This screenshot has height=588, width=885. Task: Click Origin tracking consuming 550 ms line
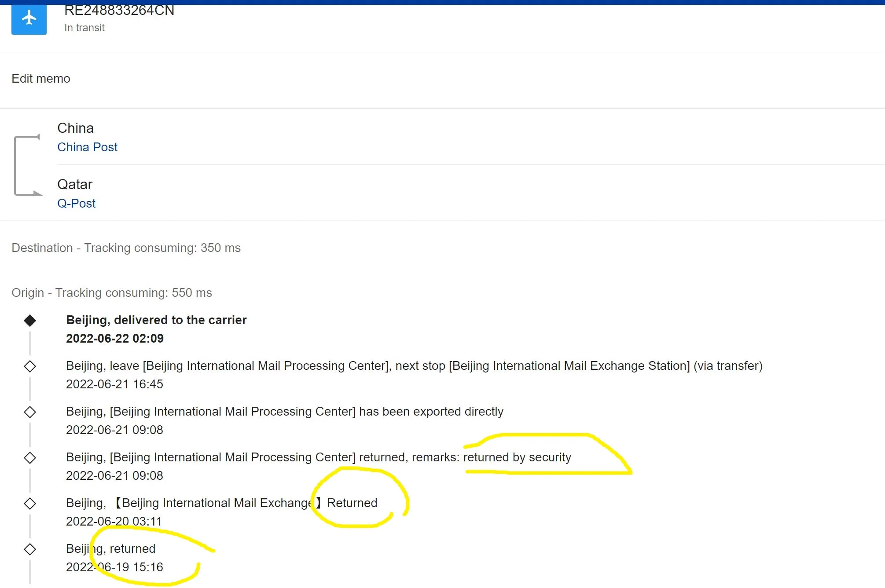point(112,293)
